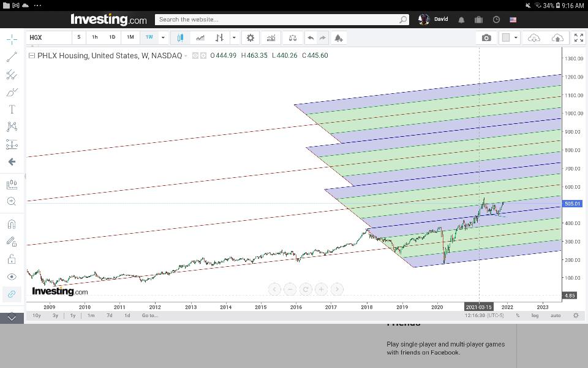588x368 pixels.
Task: Toggle stay-in-drawing-mode pencil lock
Action: 12,242
